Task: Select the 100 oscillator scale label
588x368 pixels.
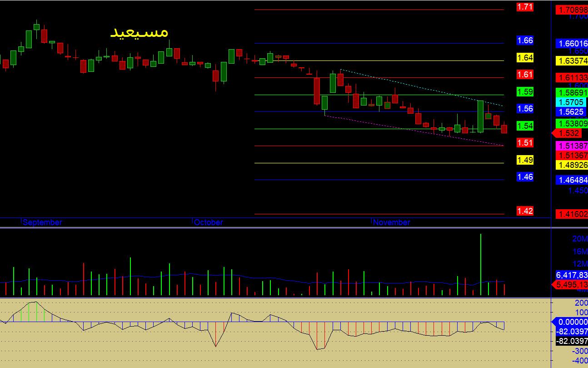Action: coord(581,313)
